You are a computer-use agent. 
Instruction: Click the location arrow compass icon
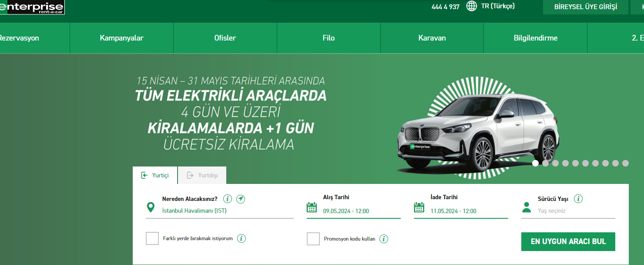click(241, 199)
